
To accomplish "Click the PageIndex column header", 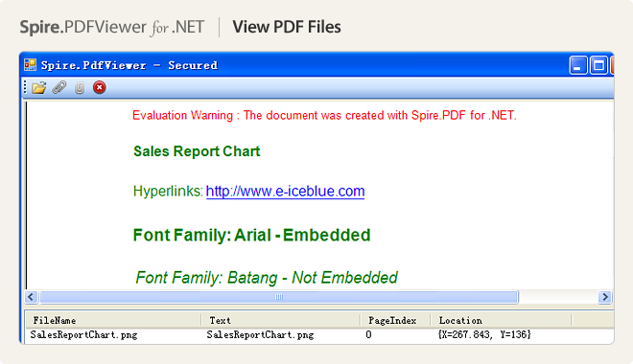I will tap(395, 321).
